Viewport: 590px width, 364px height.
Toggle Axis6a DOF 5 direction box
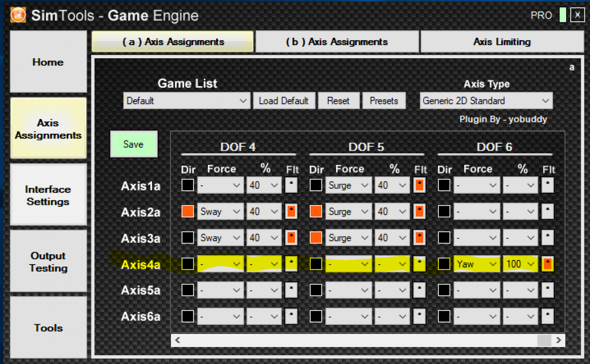(x=316, y=316)
